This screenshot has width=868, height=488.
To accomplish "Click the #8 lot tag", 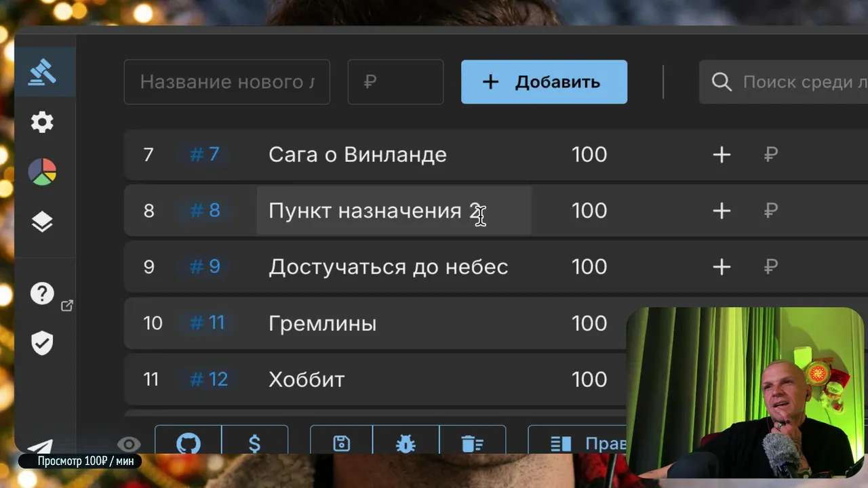I will click(204, 211).
